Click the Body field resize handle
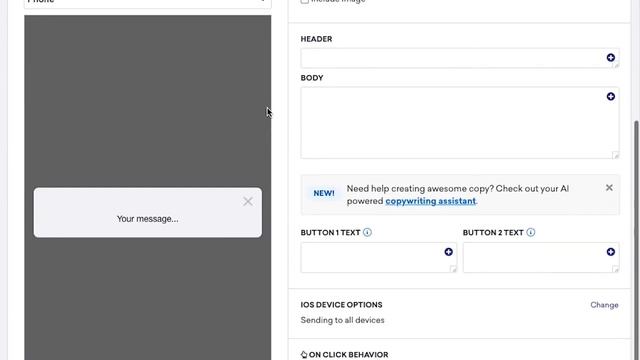The width and height of the screenshot is (640, 360). 616,155
